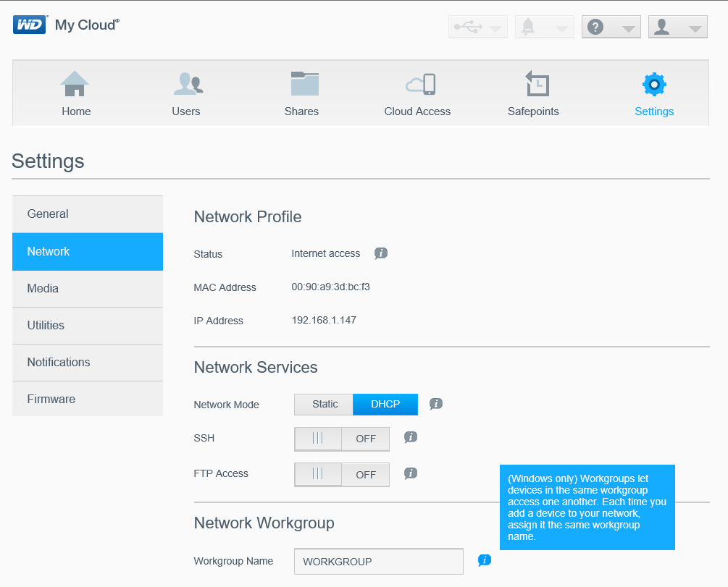This screenshot has height=587, width=728.
Task: Click the IP Address label
Action: 218,321
